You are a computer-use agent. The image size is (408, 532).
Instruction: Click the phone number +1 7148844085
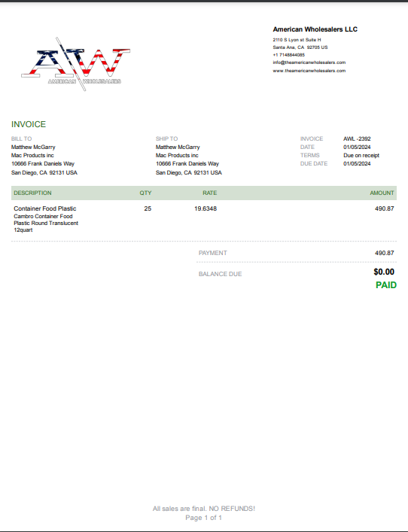[288, 55]
